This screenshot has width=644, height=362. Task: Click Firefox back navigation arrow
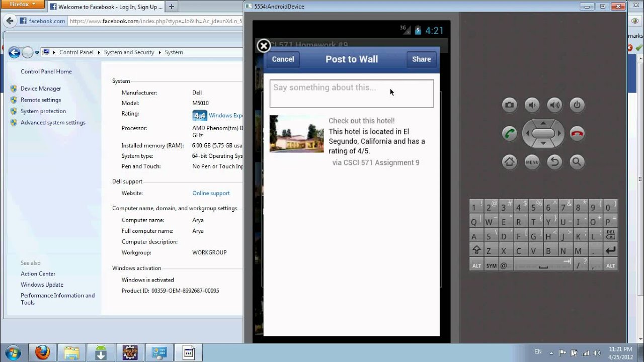9,21
